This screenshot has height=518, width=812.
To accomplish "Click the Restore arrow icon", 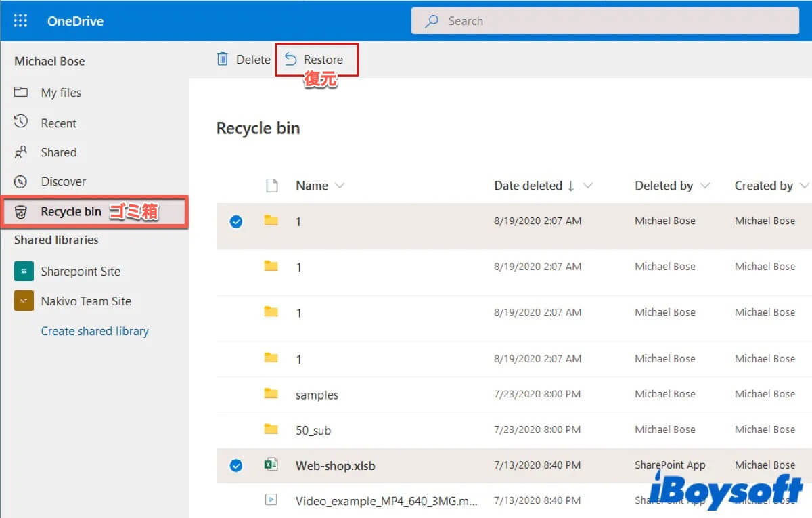I will pyautogui.click(x=291, y=59).
